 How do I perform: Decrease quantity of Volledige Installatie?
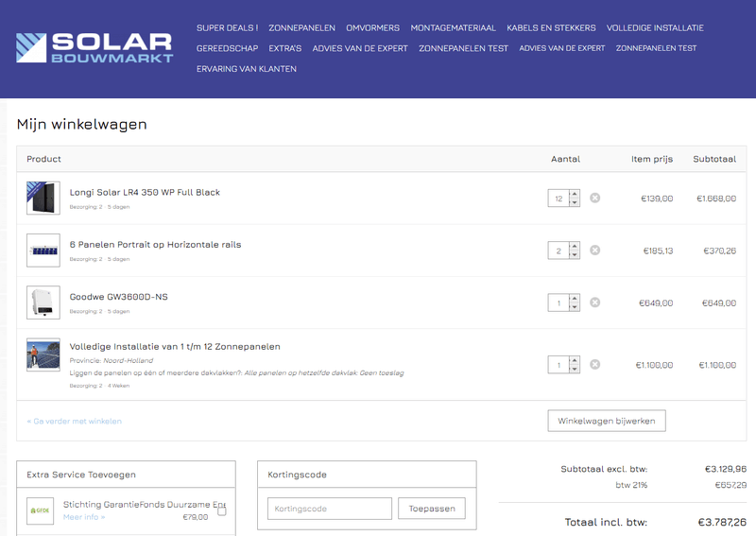pyautogui.click(x=575, y=369)
